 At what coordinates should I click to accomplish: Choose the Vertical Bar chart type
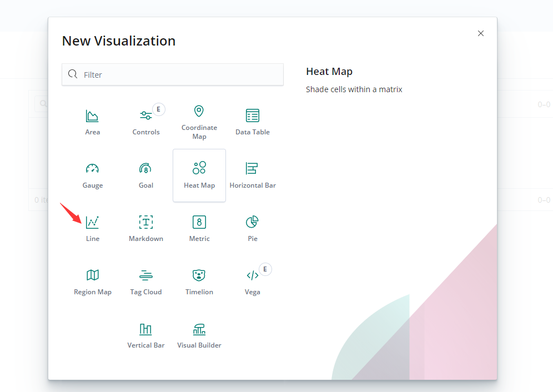coord(145,335)
